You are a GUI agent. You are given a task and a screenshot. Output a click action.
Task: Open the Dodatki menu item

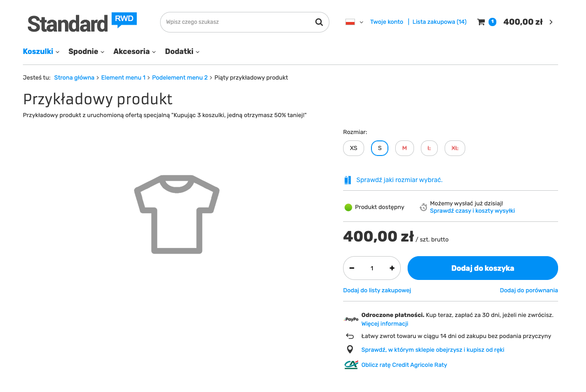182,52
